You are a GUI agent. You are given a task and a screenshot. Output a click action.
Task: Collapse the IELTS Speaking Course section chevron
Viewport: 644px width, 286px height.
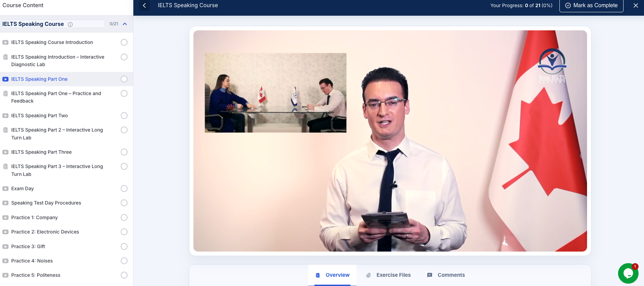pos(125,24)
